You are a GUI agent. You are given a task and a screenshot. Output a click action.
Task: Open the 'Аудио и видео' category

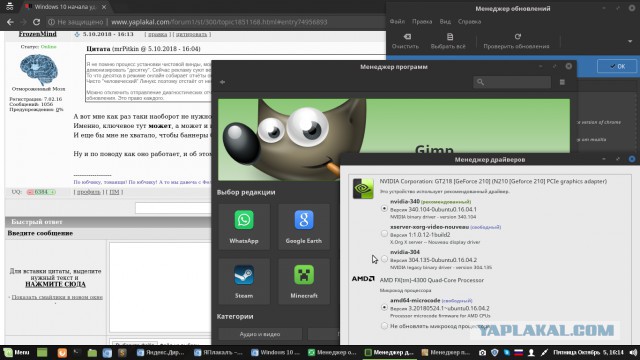click(260, 334)
